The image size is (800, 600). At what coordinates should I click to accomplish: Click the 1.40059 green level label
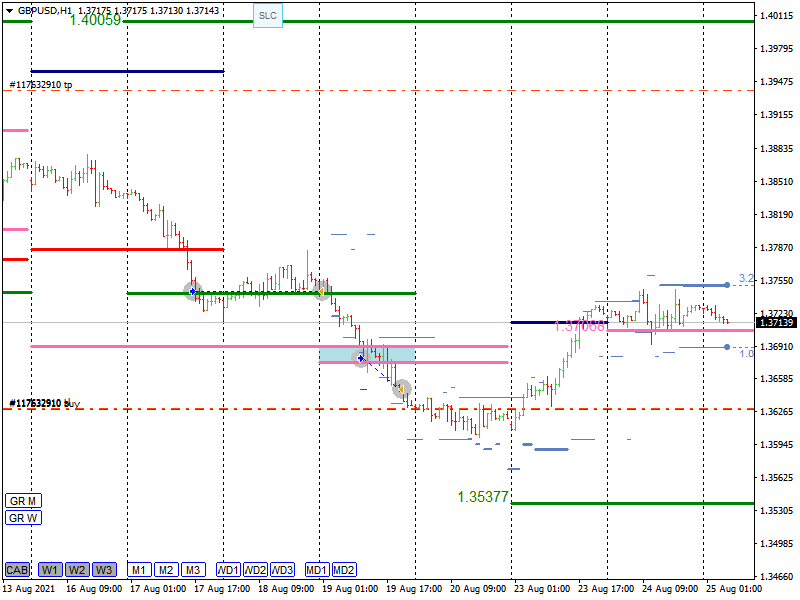(x=95, y=20)
